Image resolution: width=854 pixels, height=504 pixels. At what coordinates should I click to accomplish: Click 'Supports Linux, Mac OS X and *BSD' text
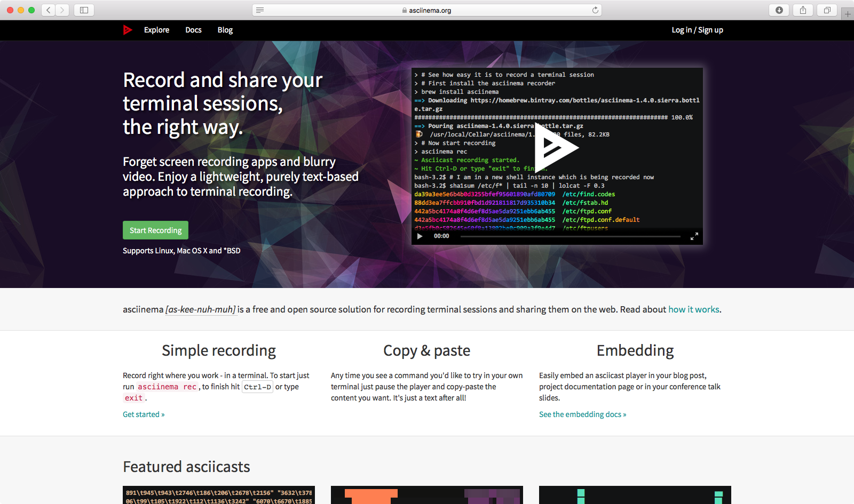point(181,251)
